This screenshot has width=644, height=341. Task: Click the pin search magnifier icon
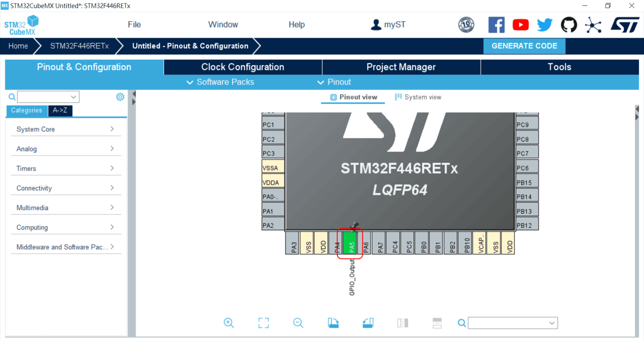pos(462,323)
